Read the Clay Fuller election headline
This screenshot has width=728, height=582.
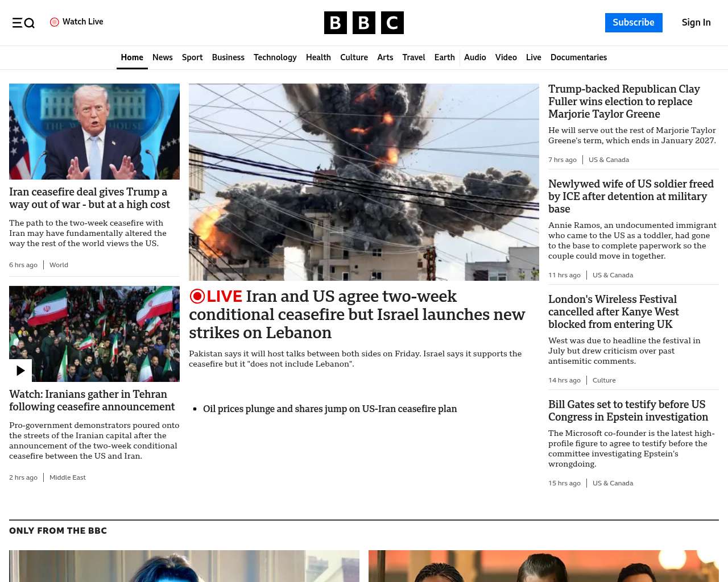(624, 102)
